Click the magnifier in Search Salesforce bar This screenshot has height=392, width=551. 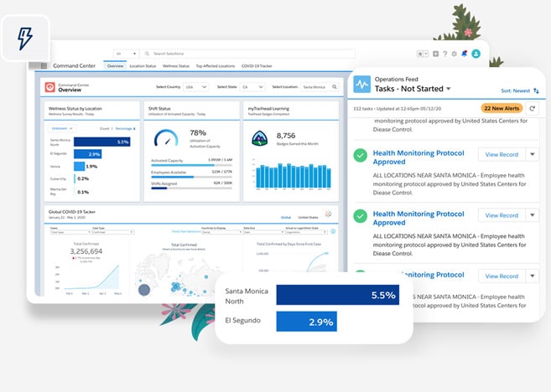147,54
